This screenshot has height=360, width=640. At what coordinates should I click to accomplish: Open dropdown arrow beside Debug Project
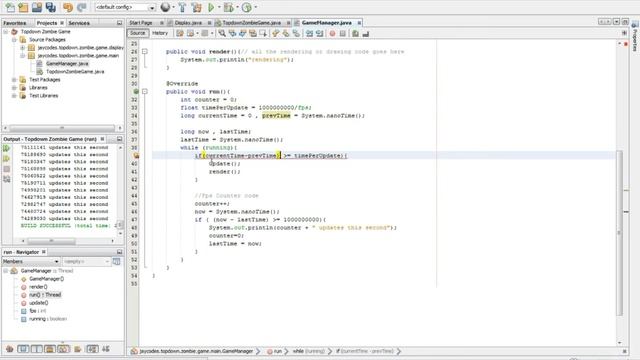click(237, 7)
